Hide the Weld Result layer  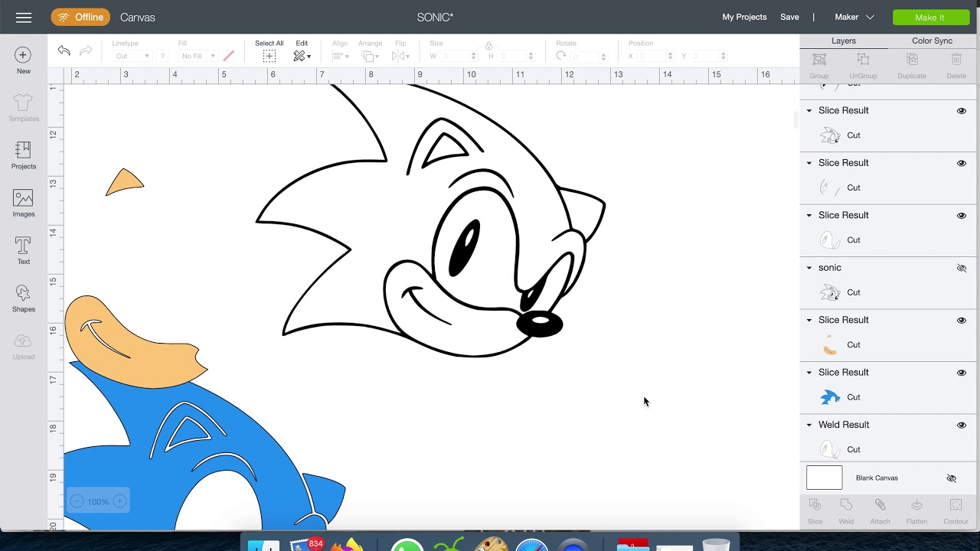[962, 425]
